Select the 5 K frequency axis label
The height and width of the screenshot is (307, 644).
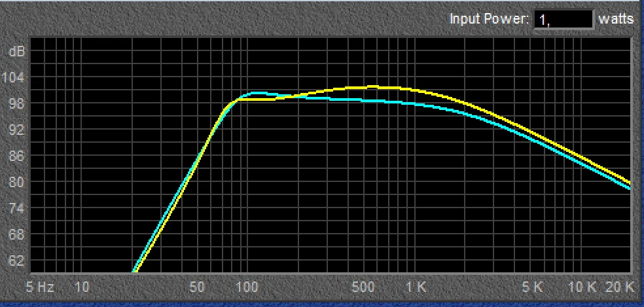[x=533, y=287]
